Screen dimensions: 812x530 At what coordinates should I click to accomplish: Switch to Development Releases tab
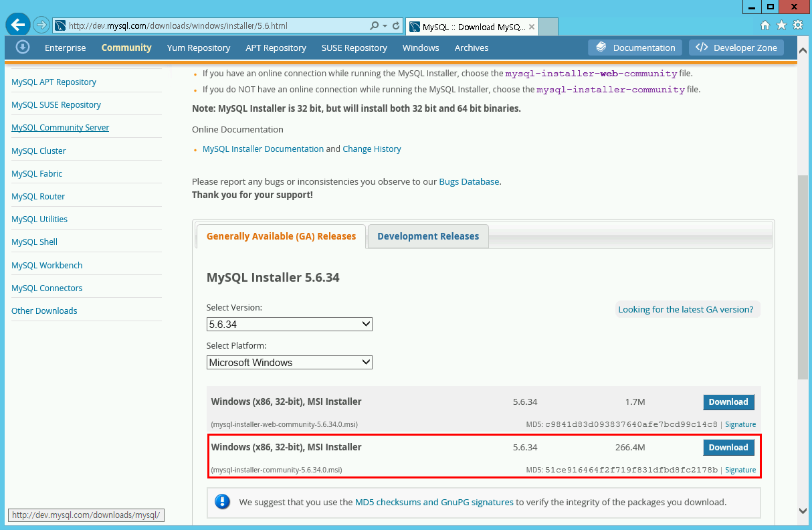(x=428, y=236)
